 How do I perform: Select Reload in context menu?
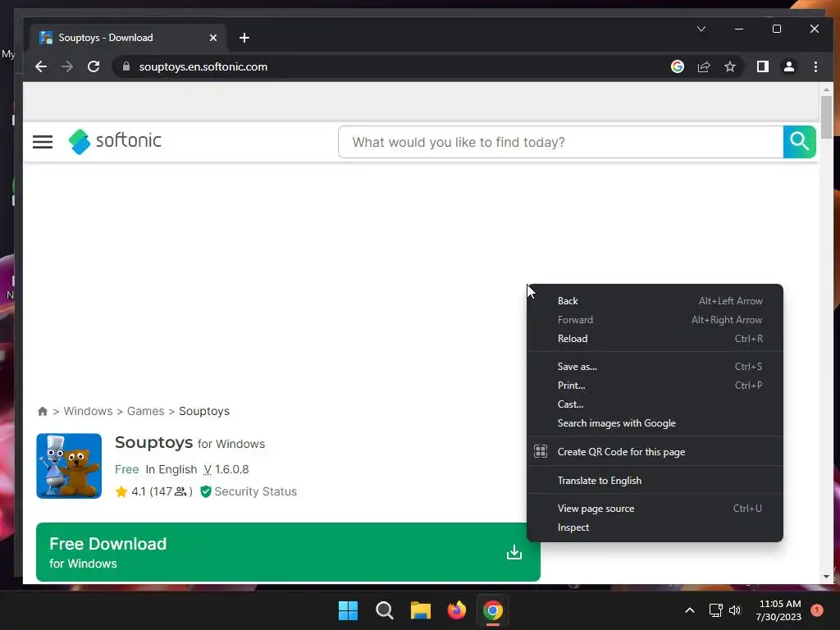(655, 339)
